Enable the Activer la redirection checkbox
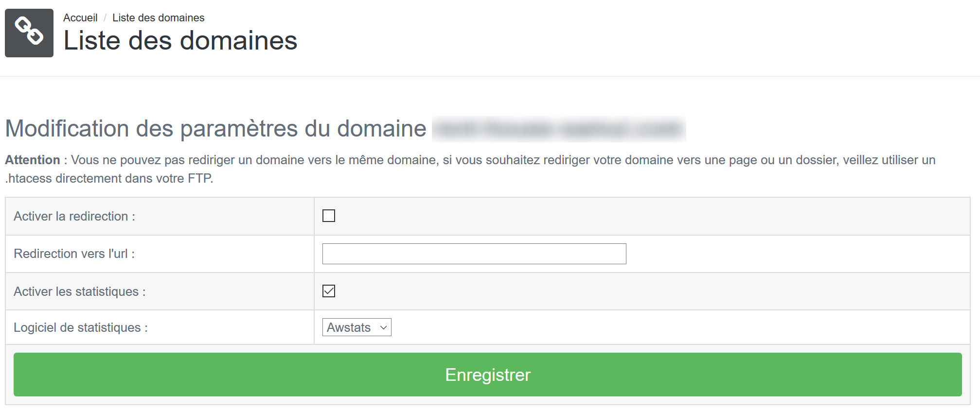 pyautogui.click(x=329, y=216)
